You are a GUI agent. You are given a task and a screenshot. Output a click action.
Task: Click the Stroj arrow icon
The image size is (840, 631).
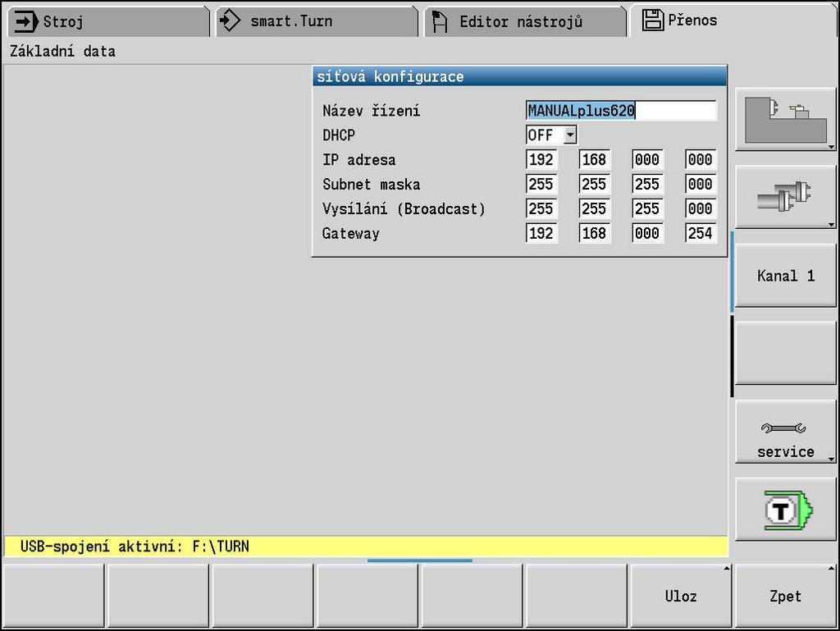tap(25, 21)
